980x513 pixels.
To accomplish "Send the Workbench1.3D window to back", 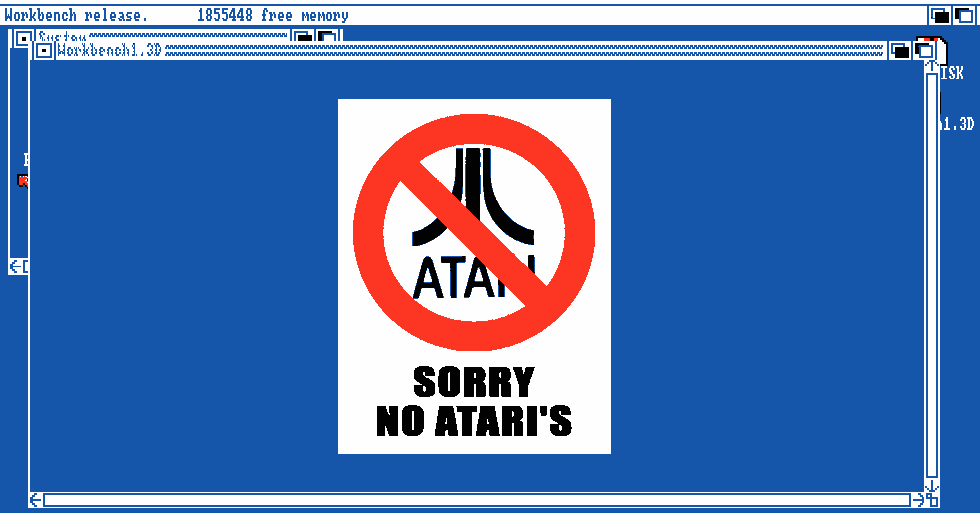I will click(900, 50).
